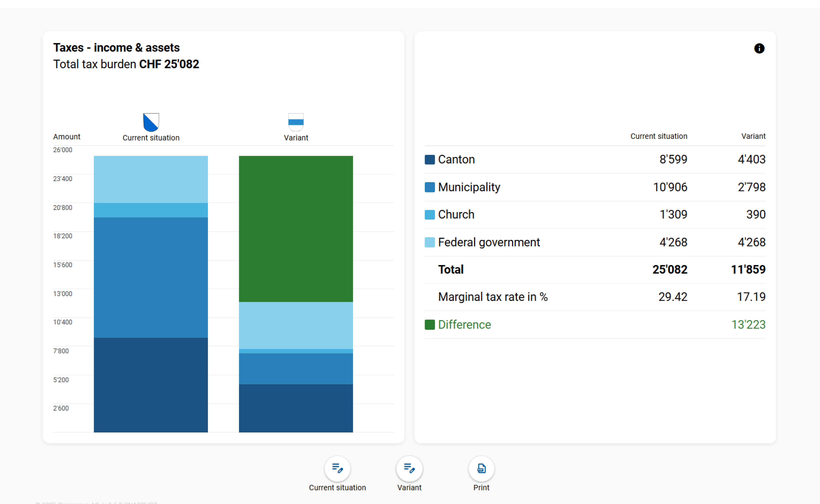Viewport: 820px width, 504px height.
Task: Click the Print PDF icon
Action: tap(481, 468)
